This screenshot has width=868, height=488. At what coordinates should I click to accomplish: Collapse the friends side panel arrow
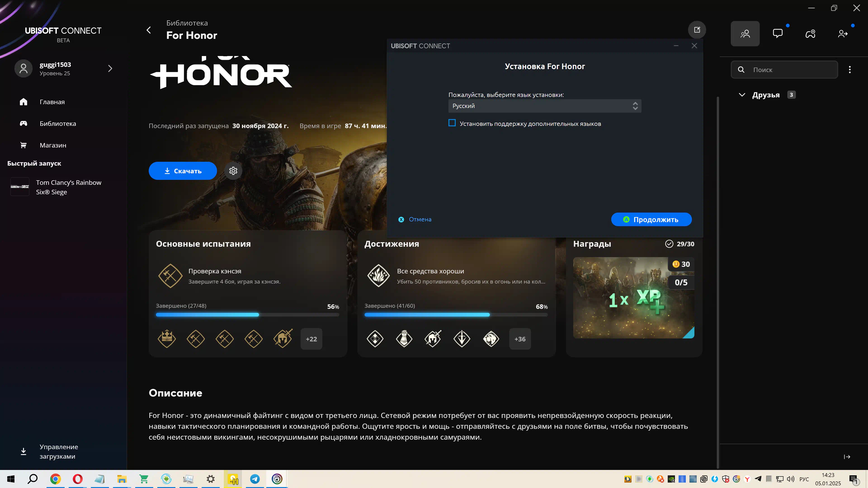pyautogui.click(x=847, y=457)
